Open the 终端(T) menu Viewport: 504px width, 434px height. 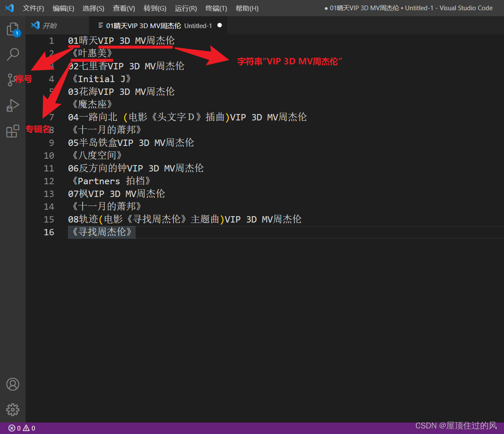[216, 9]
